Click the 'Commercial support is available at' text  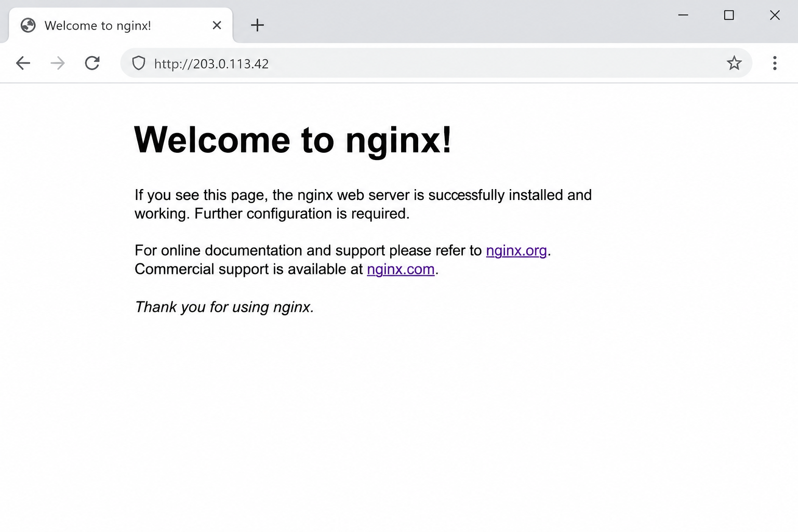[x=249, y=269]
